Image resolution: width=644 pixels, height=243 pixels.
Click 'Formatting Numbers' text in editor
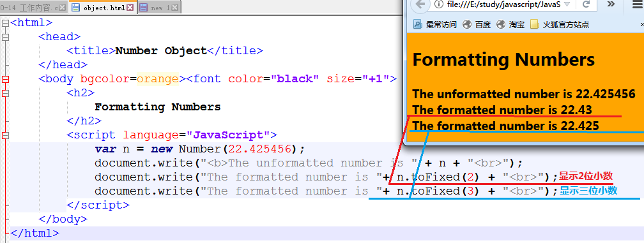point(158,107)
